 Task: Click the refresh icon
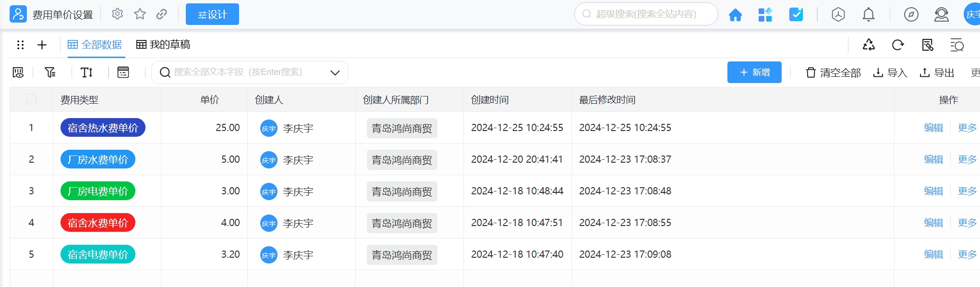pos(897,45)
